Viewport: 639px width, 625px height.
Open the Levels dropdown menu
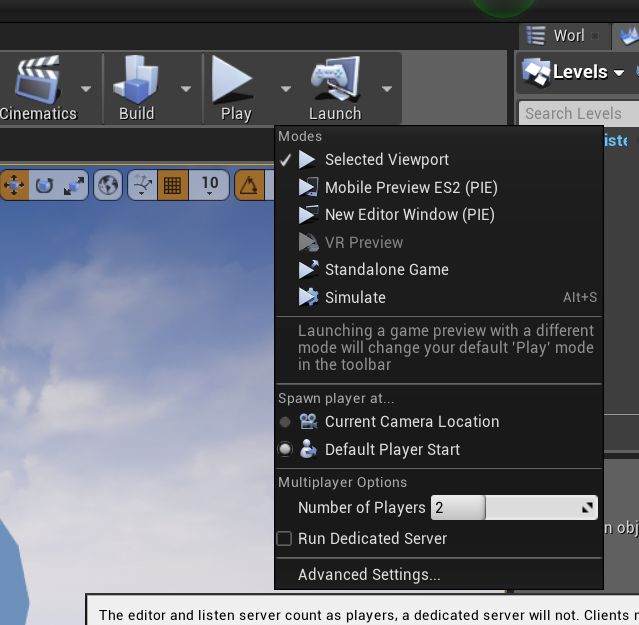click(573, 72)
